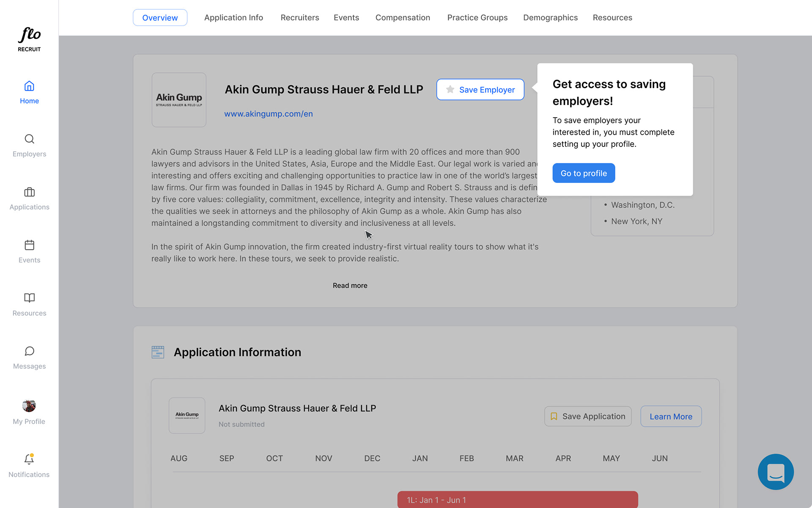Expand description with Read more
The height and width of the screenshot is (508, 812).
coord(350,286)
